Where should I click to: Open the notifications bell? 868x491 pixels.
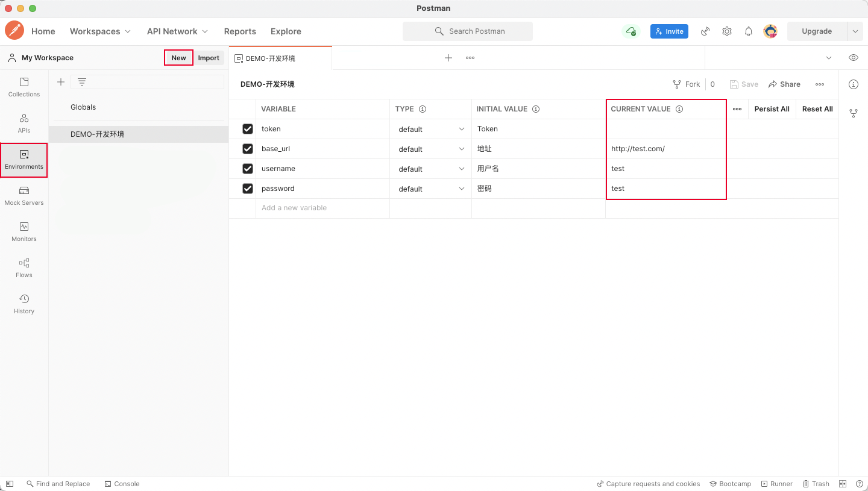coord(749,31)
